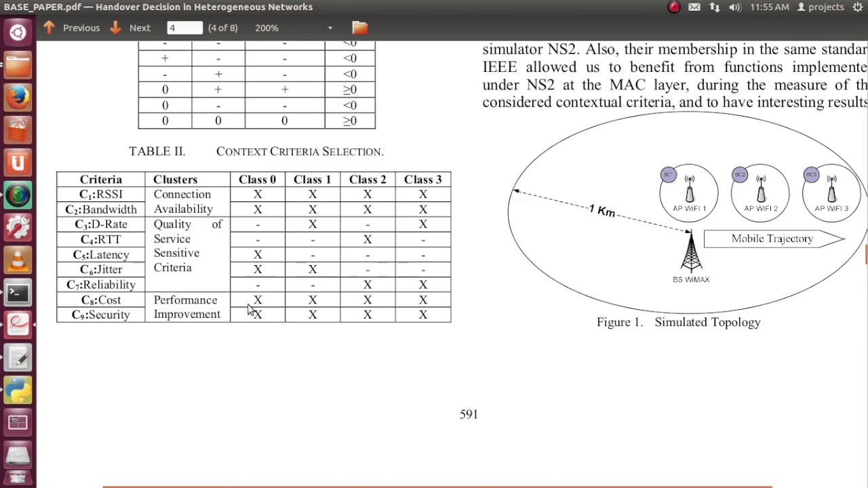Screen dimensions: 868x488
Task: Open the messaging mail envelope indicator
Action: coord(694,7)
